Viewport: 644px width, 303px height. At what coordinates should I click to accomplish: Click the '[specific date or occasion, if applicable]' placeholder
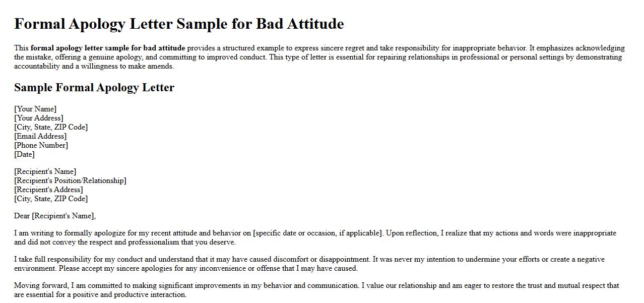point(318,233)
